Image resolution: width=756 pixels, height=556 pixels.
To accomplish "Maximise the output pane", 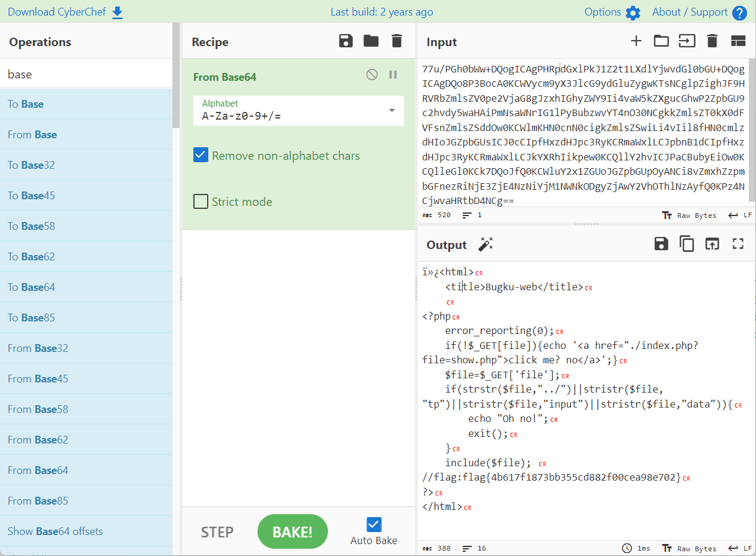I will (x=737, y=244).
